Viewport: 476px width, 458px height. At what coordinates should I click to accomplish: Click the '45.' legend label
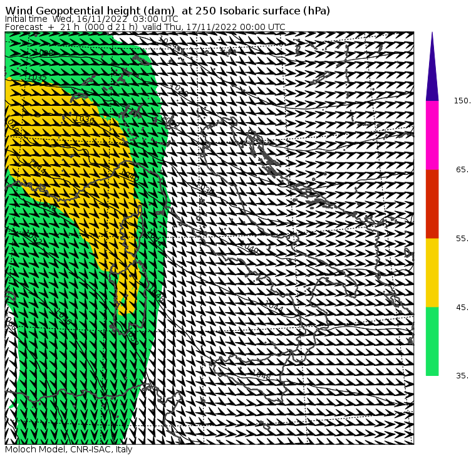point(462,308)
